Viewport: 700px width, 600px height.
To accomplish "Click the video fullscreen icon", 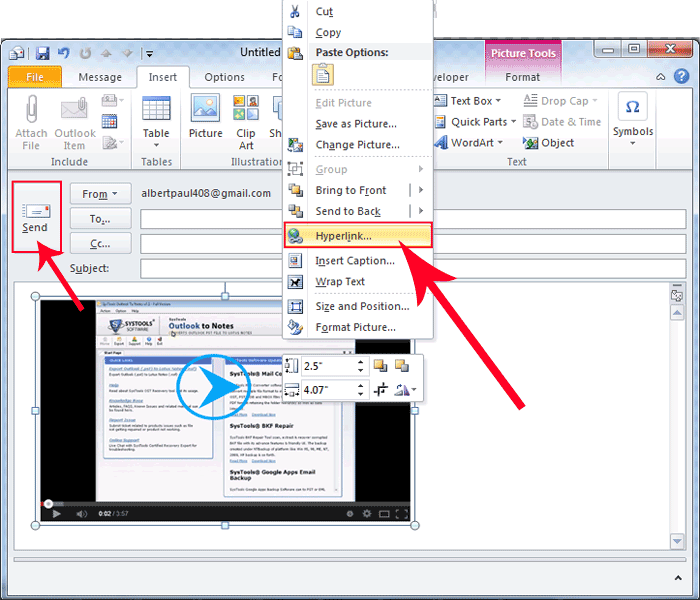I will click(401, 514).
